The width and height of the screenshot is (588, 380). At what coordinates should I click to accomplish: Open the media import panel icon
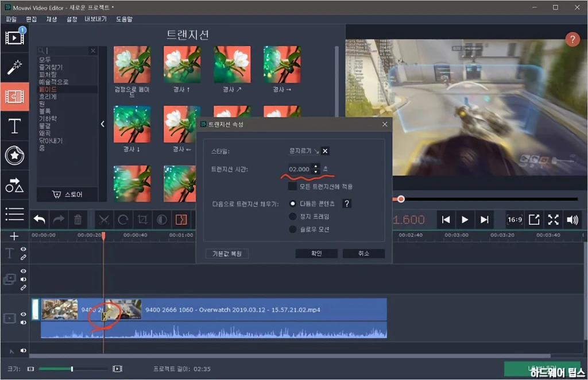pyautogui.click(x=14, y=37)
